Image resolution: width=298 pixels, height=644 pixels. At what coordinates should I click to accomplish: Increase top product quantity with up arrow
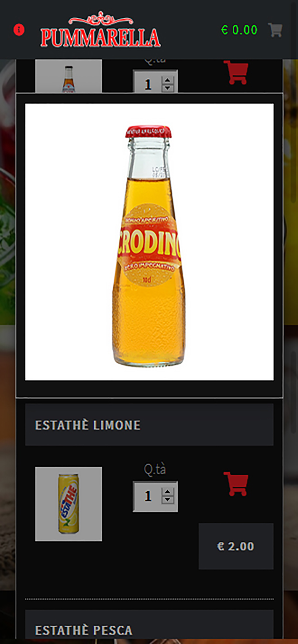167,80
